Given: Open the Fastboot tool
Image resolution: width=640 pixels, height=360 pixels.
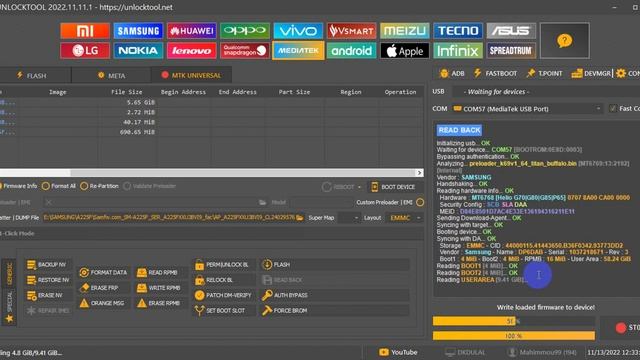Looking at the screenshot, I should click(495, 73).
